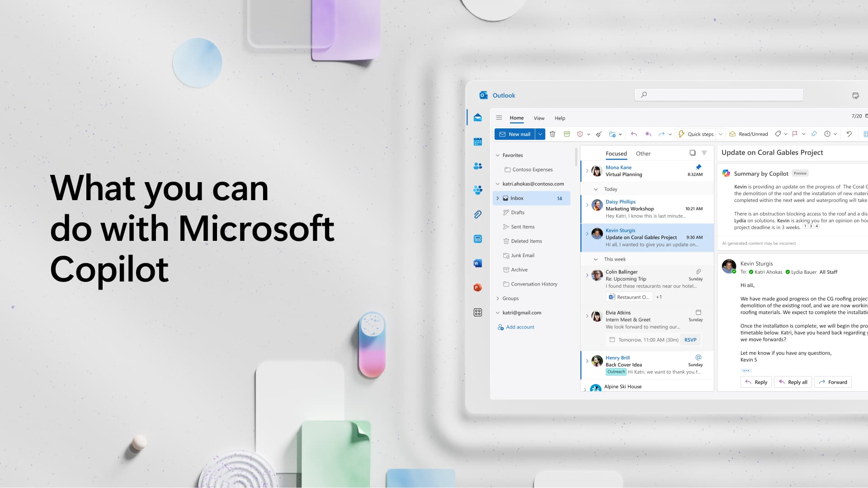Select the View tab in ribbon
This screenshot has height=488, width=868.
pos(539,118)
